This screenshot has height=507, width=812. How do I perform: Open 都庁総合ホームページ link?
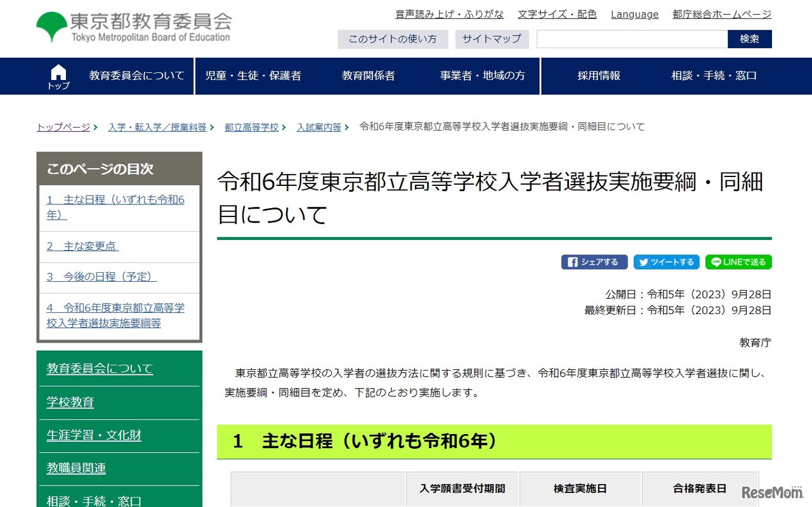click(721, 13)
